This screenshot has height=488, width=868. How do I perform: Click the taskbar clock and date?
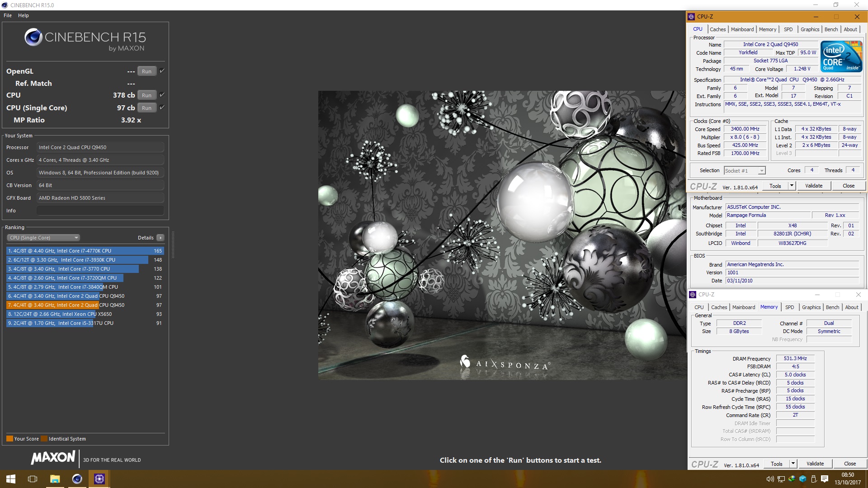[x=848, y=479]
